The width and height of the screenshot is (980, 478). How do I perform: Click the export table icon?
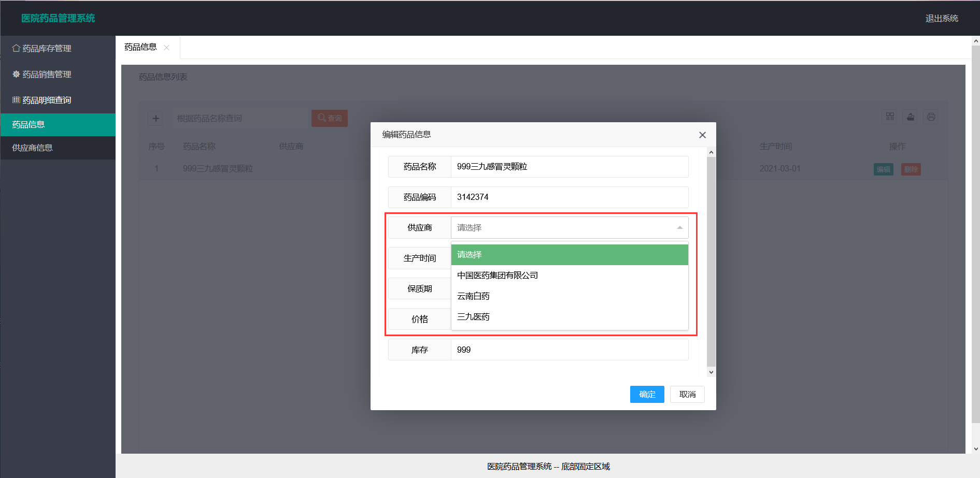[x=911, y=117]
